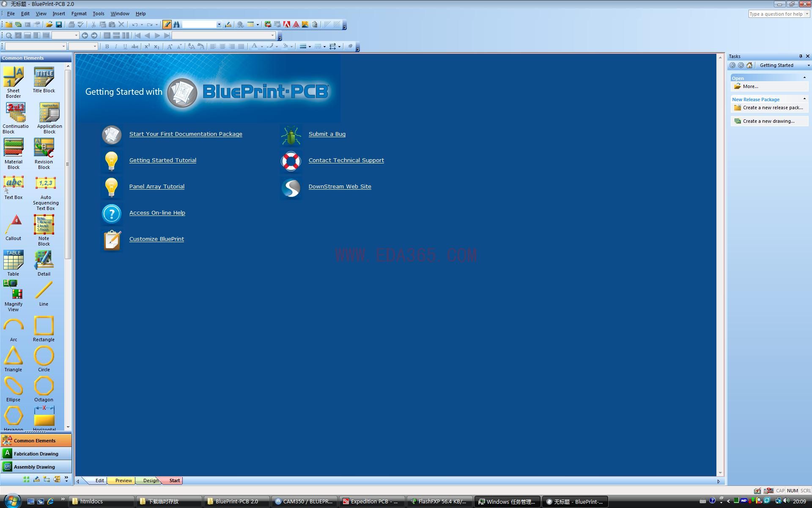Image resolution: width=812 pixels, height=508 pixels.
Task: Toggle the Tasks pane pin
Action: coord(800,56)
